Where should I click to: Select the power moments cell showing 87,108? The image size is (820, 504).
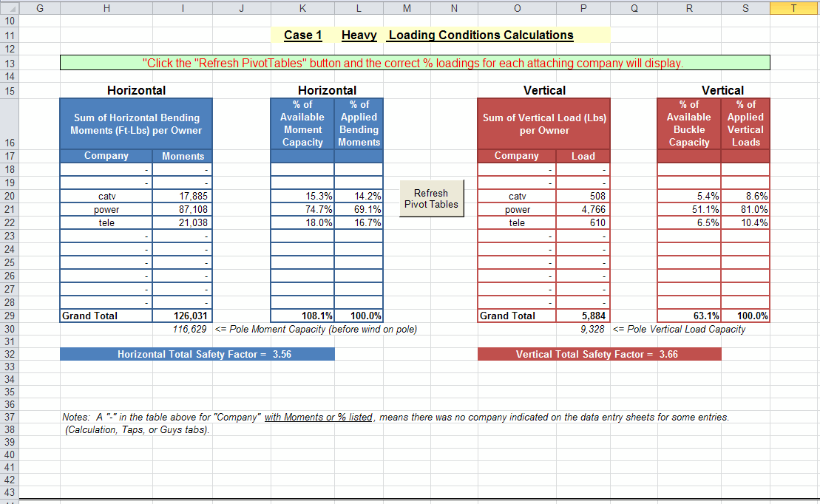[183, 209]
